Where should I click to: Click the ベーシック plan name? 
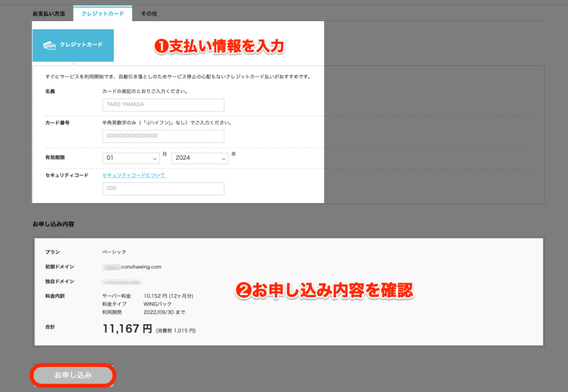[x=114, y=252]
